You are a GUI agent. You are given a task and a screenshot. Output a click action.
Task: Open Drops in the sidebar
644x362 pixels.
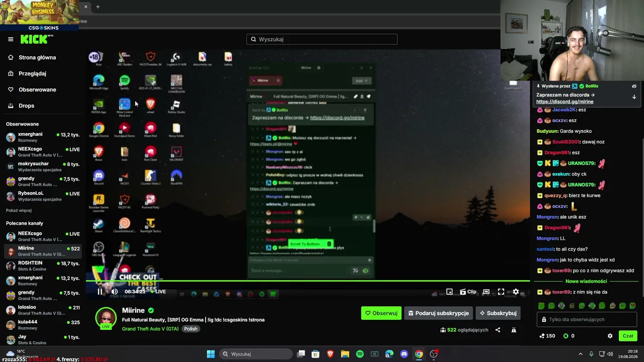coord(26,106)
